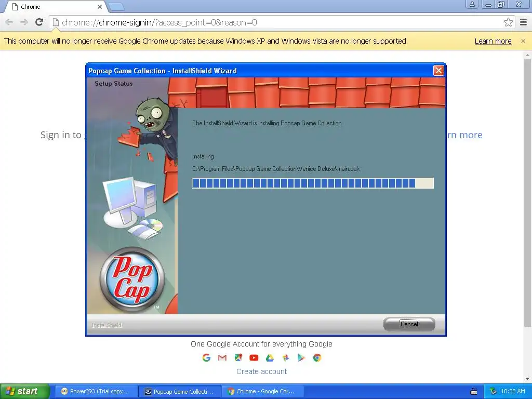The image size is (532, 399).
Task: Click the PopCap logo in wizard
Action: tap(132, 279)
